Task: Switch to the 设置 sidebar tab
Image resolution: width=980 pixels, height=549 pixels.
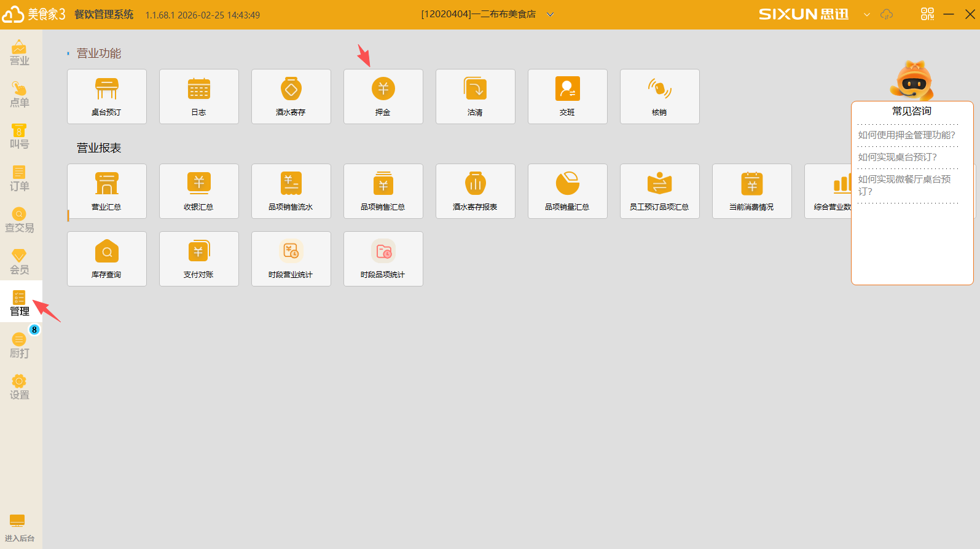Action: pos(20,387)
